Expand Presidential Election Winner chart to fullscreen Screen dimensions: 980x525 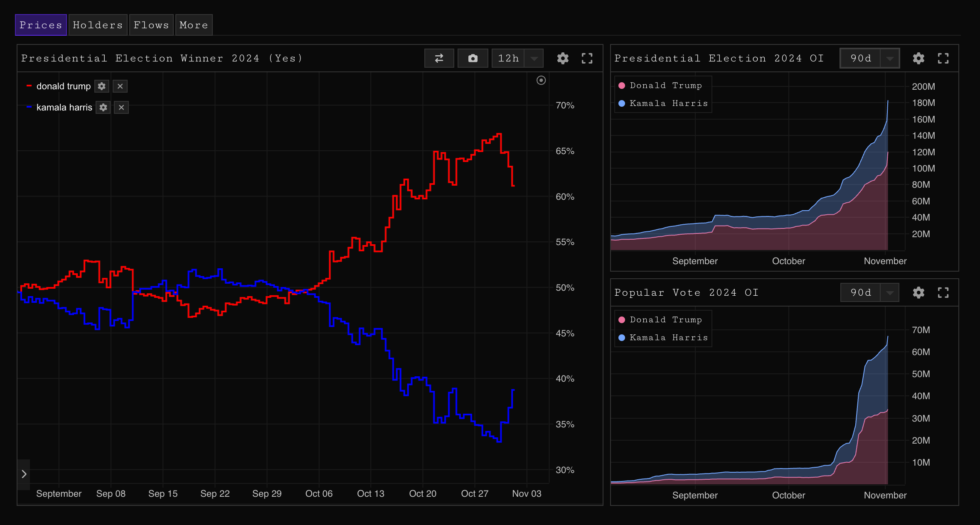(x=587, y=59)
